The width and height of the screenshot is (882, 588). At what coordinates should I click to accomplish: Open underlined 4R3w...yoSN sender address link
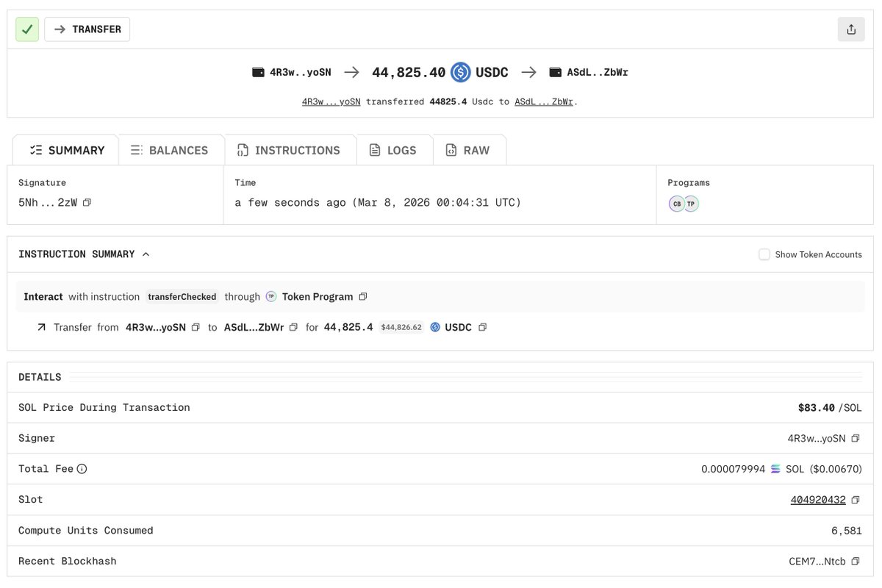coord(331,101)
